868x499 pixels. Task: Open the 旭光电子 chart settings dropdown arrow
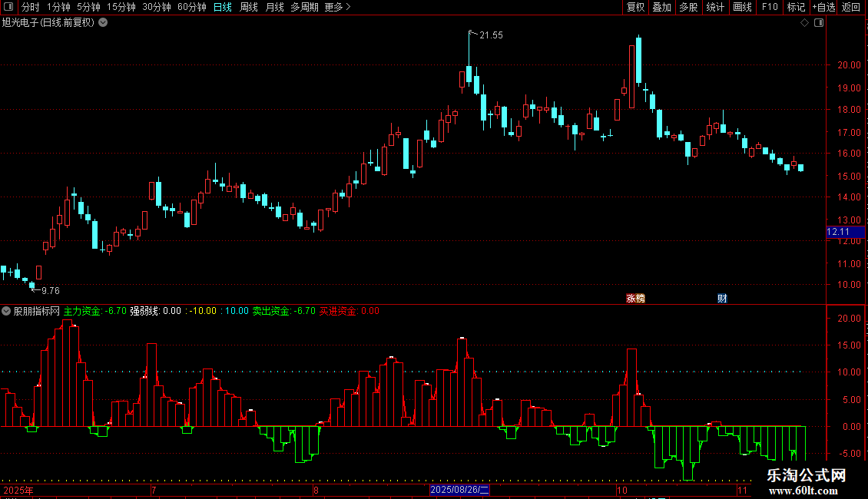click(x=103, y=23)
